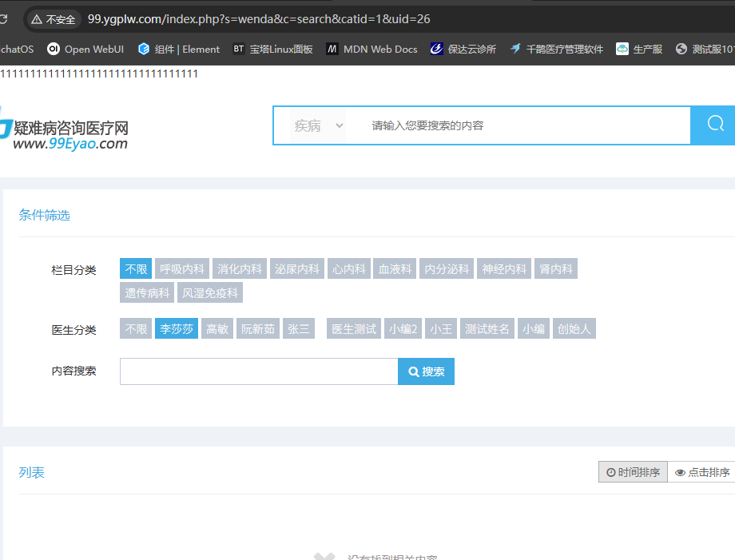Sort the list by 时间排序
This screenshot has height=560, width=735.
(x=633, y=472)
